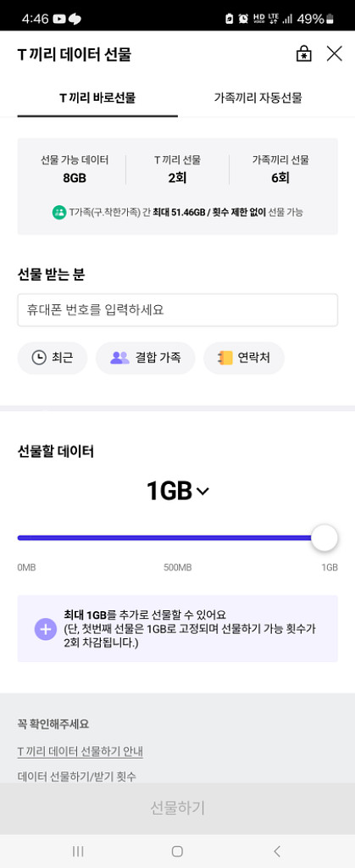Tap the clock icon for 최근
The image size is (355, 868).
coord(39,358)
